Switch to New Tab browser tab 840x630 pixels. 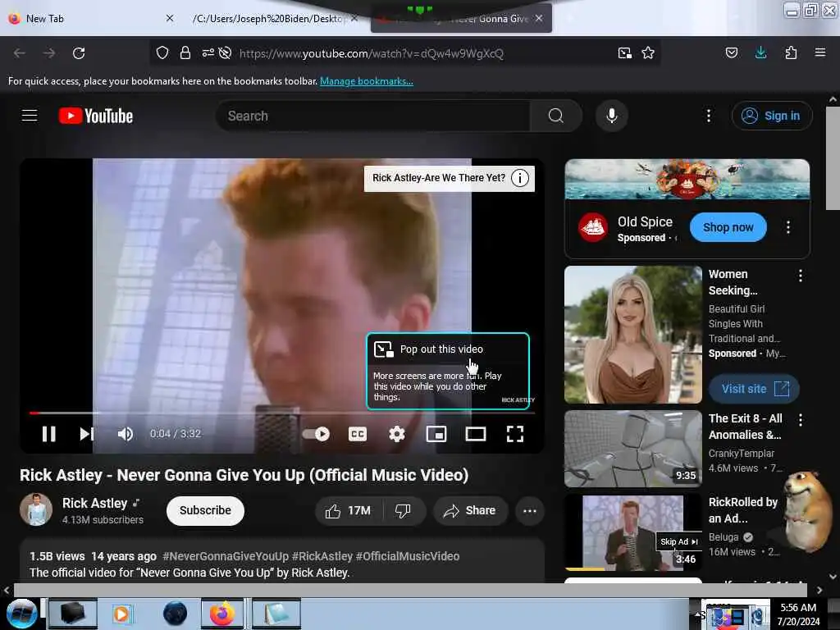(x=91, y=19)
